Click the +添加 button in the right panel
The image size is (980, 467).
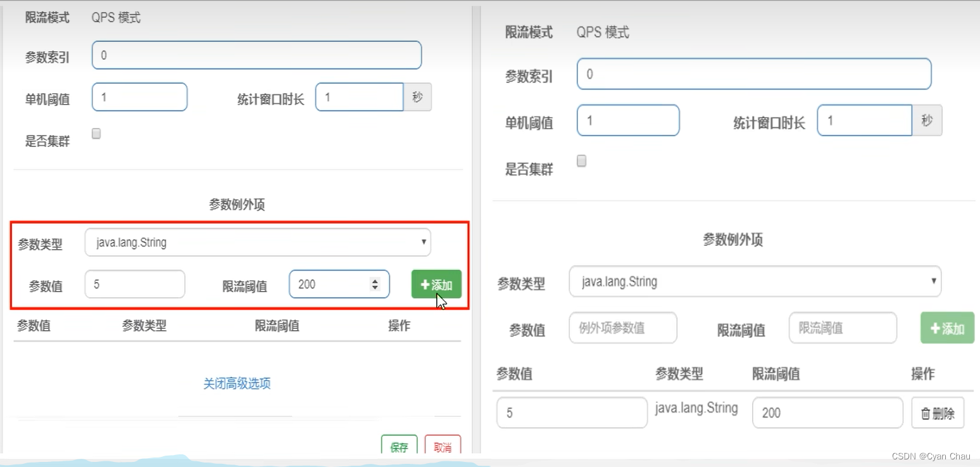point(946,328)
